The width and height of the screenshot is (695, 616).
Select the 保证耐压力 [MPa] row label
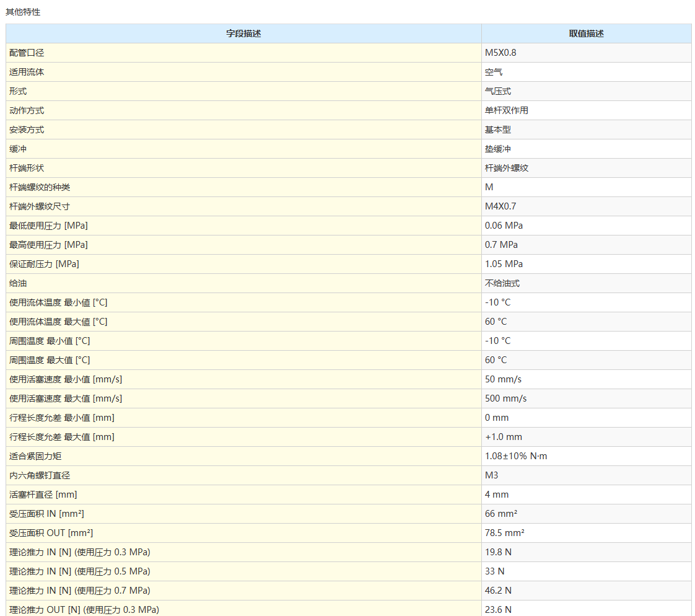point(44,264)
